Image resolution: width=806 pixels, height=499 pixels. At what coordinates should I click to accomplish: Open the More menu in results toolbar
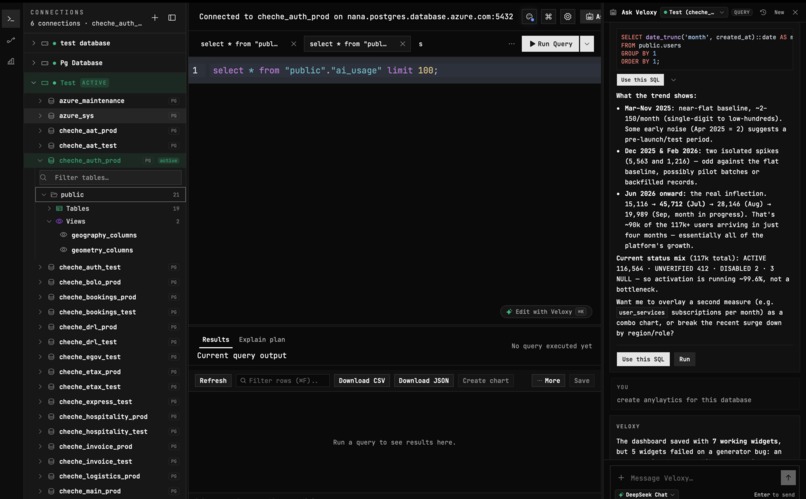coord(548,380)
